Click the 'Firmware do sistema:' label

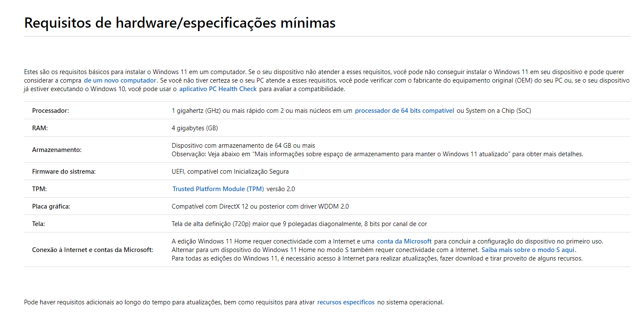click(64, 172)
